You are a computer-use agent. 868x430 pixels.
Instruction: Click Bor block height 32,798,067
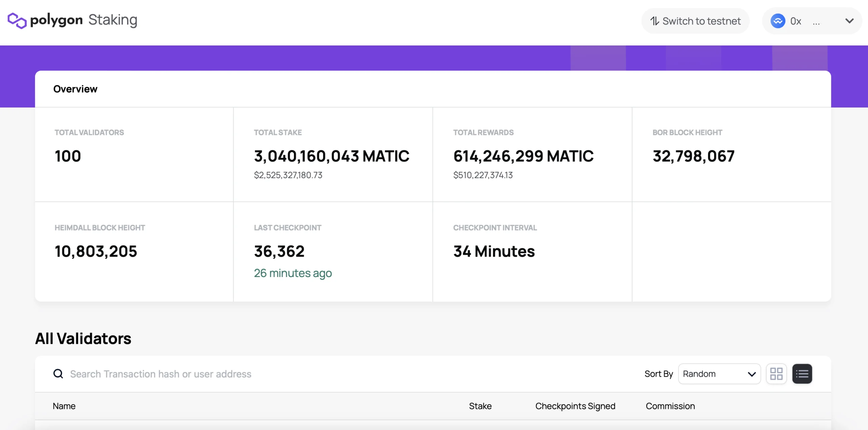pos(693,156)
